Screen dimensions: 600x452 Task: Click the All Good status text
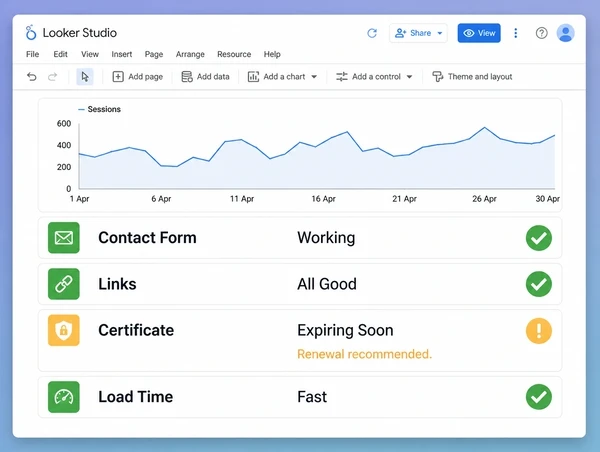point(327,284)
